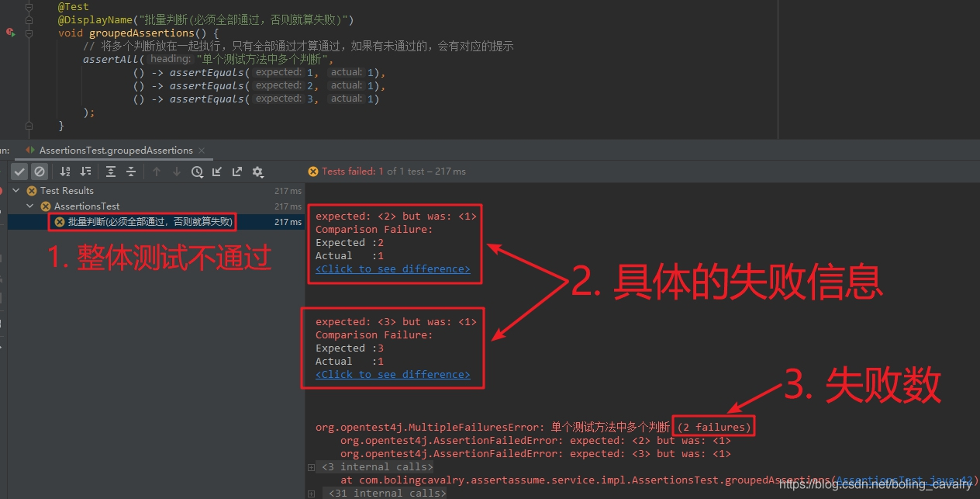Open the test history clock icon

click(x=197, y=172)
